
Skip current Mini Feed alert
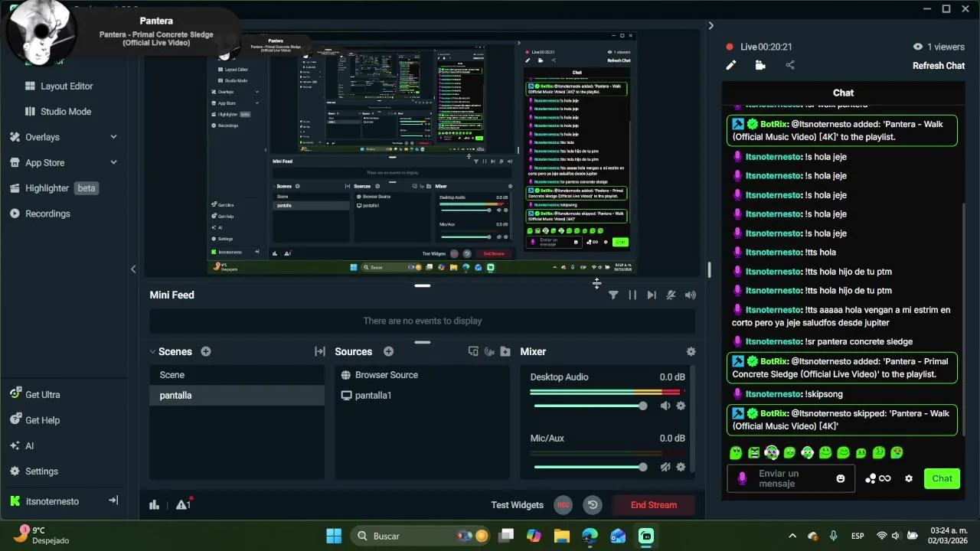click(652, 295)
